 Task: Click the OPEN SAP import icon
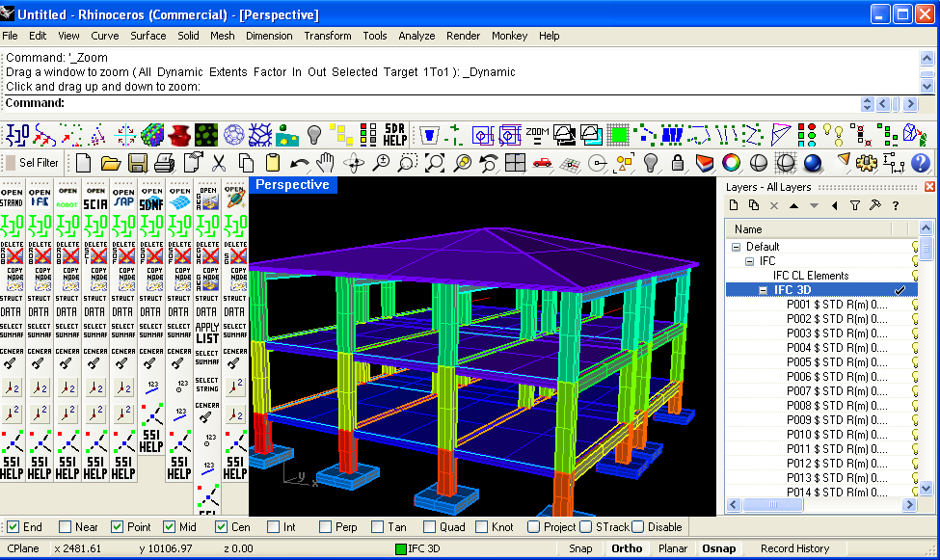point(123,198)
